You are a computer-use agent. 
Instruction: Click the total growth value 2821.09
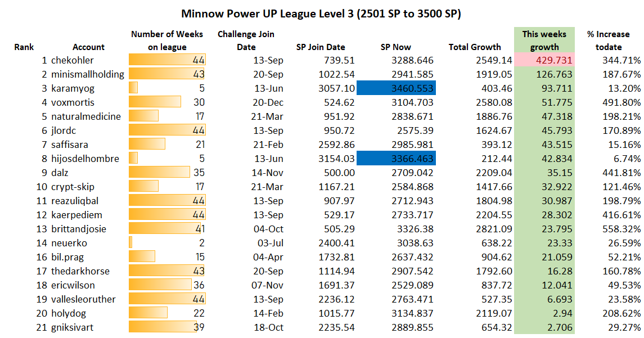point(494,229)
